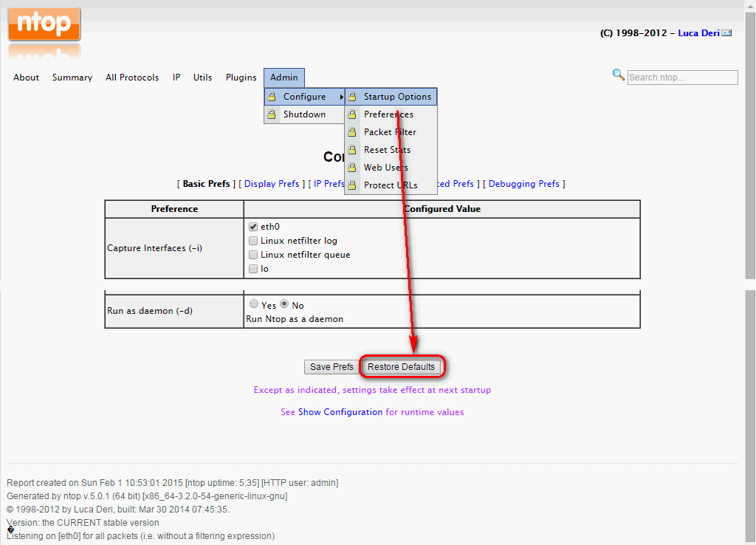Click the Capture Interfaces (-i) label
The height and width of the screenshot is (545, 756).
coord(155,248)
